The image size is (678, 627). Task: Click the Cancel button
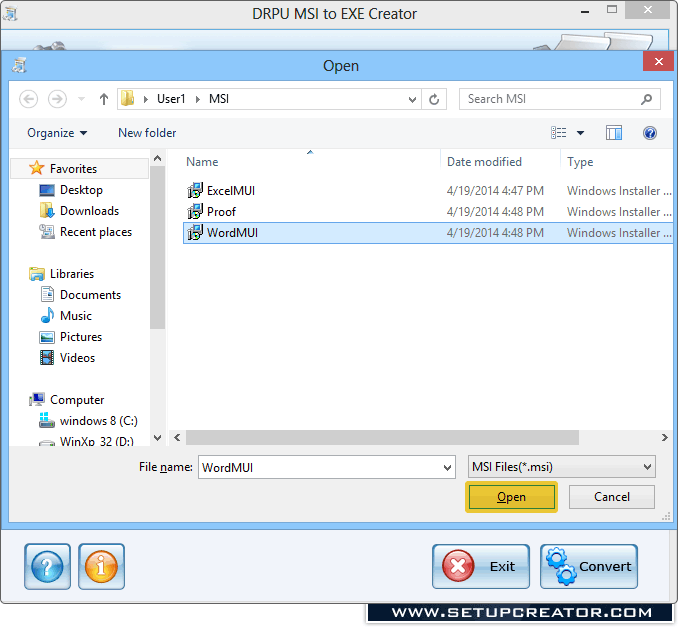point(612,497)
